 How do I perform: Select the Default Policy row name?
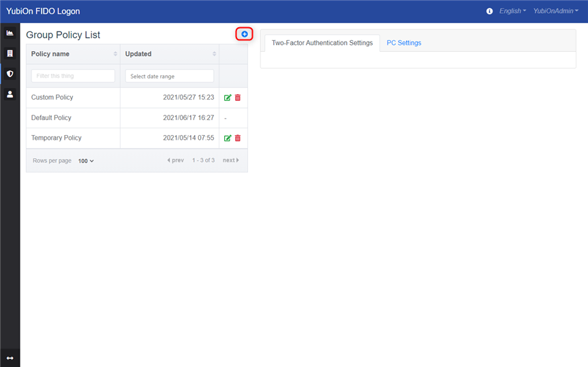click(51, 118)
